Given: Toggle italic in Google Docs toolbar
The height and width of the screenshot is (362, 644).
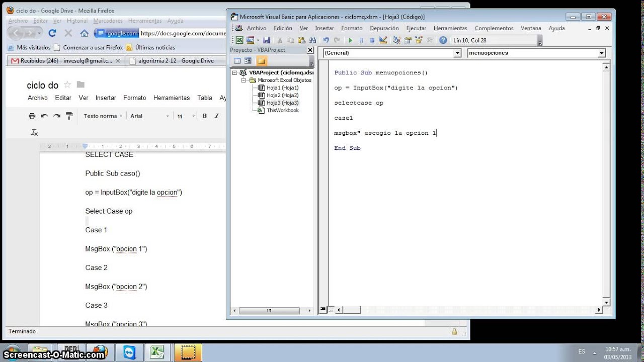Looking at the screenshot, I should coord(217,116).
